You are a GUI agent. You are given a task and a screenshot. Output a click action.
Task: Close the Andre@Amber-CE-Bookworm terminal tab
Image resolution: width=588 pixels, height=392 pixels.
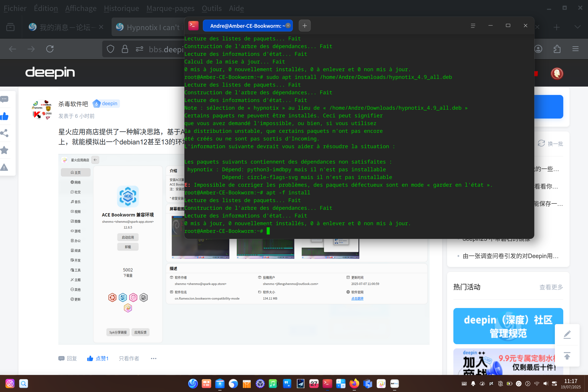[x=288, y=25]
